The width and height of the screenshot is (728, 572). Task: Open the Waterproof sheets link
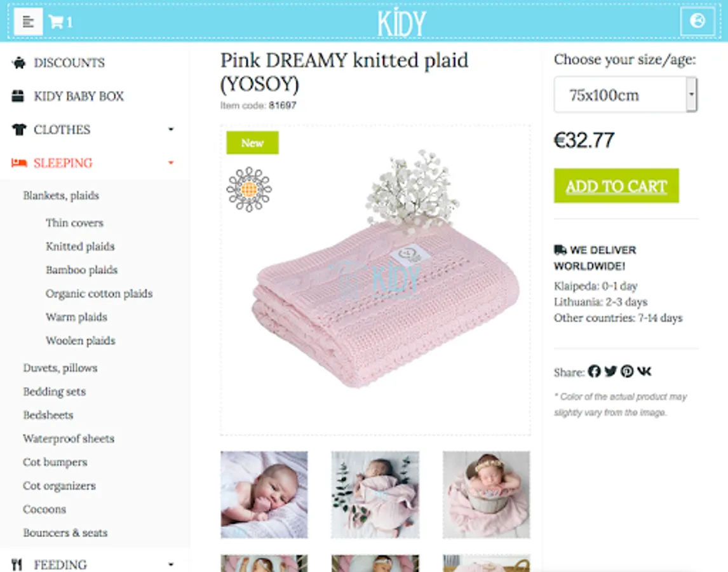click(x=69, y=439)
